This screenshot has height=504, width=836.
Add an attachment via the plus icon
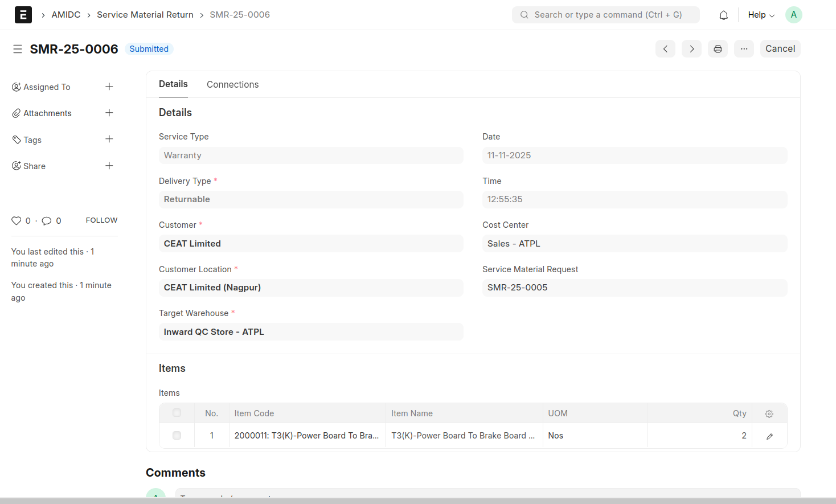click(x=109, y=113)
